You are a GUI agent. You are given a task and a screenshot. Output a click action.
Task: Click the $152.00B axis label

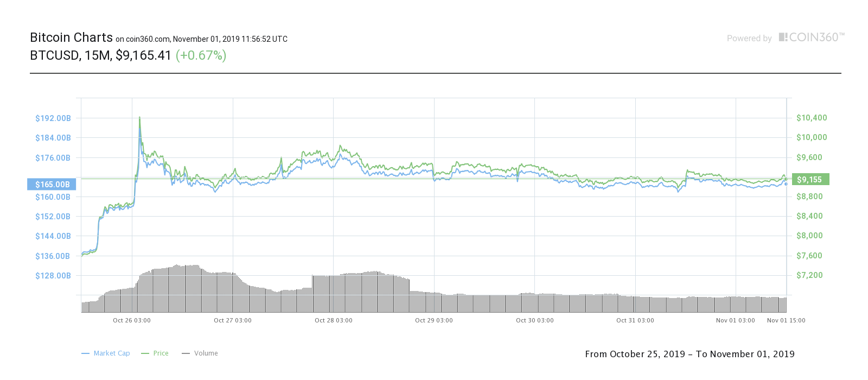(53, 217)
